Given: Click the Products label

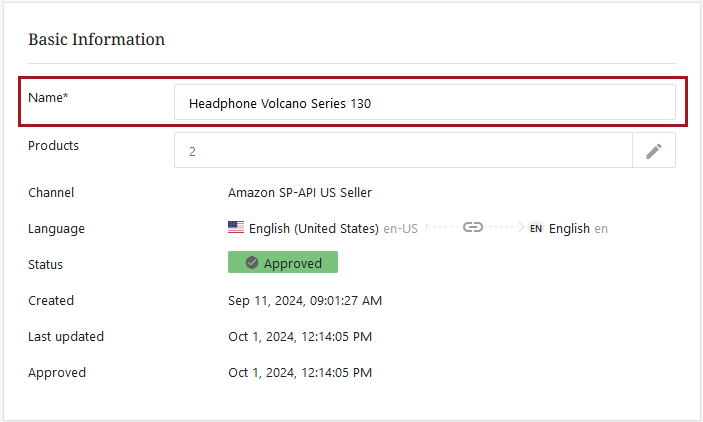Looking at the screenshot, I should (x=54, y=145).
